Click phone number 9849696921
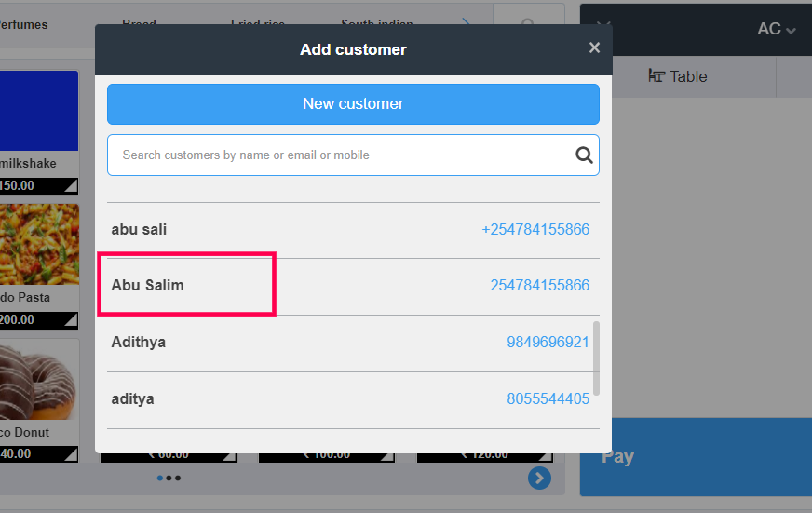812x513 pixels. click(x=548, y=343)
